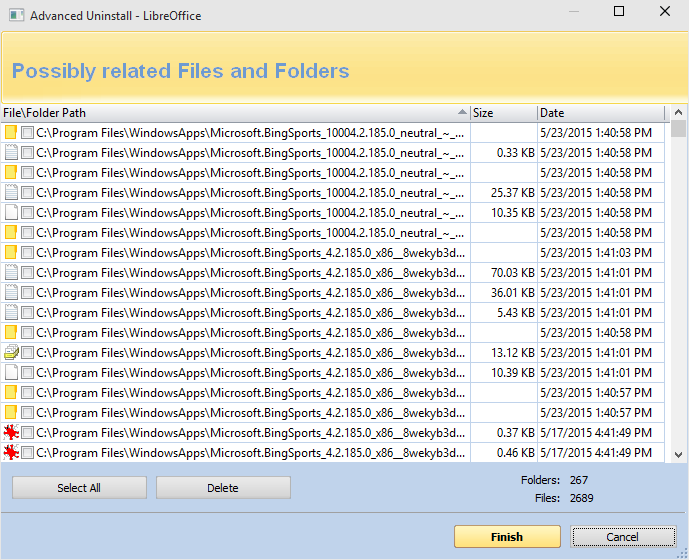Select the path text of the 13.12 KB row
The width and height of the screenshot is (689, 560).
250,353
